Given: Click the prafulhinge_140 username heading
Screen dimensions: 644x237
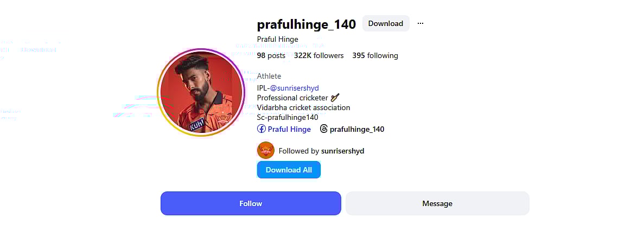Looking at the screenshot, I should [306, 24].
